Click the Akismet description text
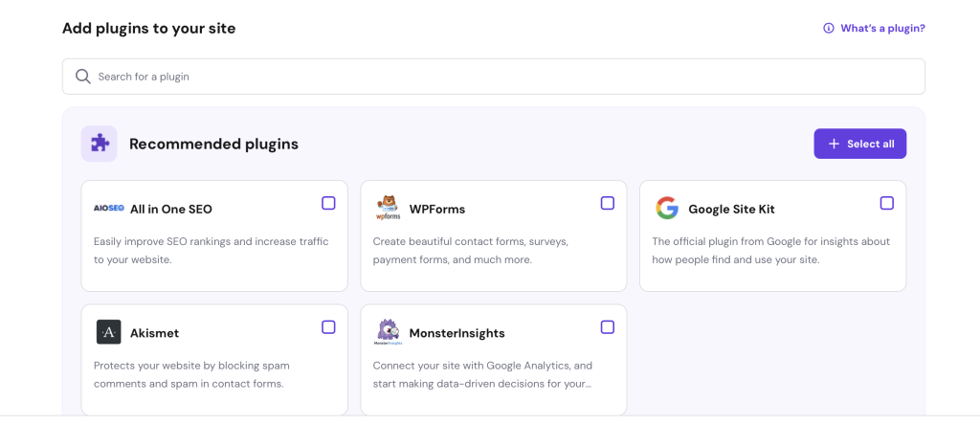This screenshot has height=425, width=980. pos(191,374)
